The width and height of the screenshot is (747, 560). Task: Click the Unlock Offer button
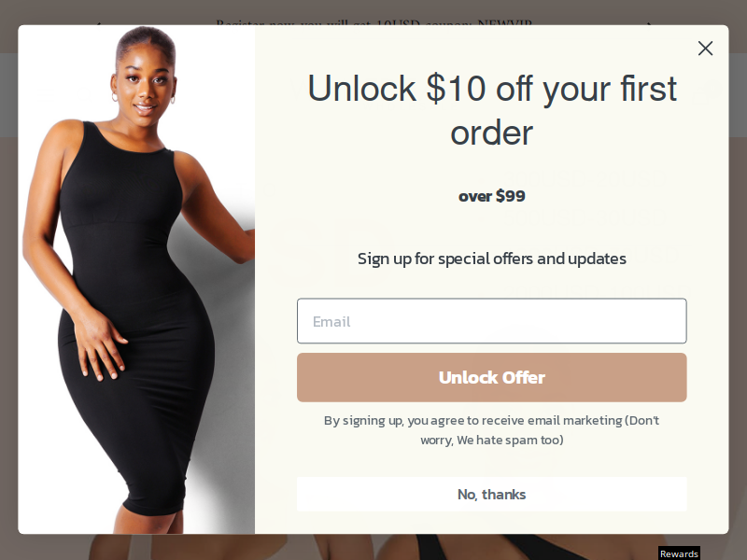(492, 377)
